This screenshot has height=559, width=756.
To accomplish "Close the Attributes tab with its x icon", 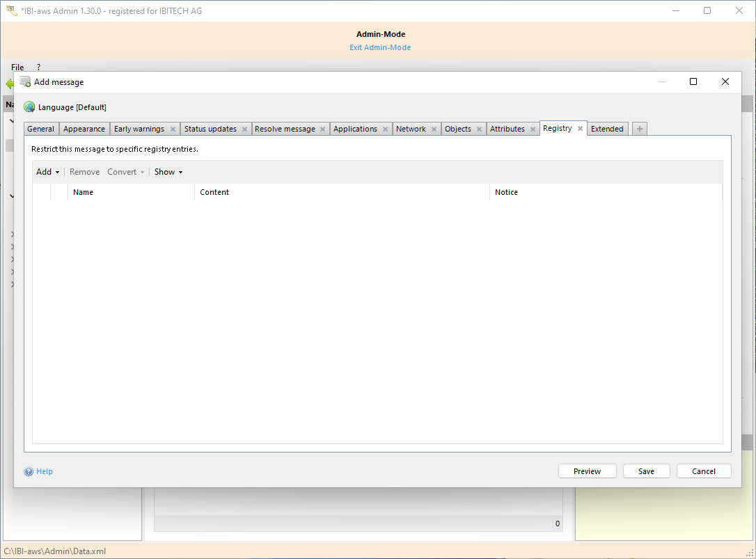I will (x=533, y=128).
